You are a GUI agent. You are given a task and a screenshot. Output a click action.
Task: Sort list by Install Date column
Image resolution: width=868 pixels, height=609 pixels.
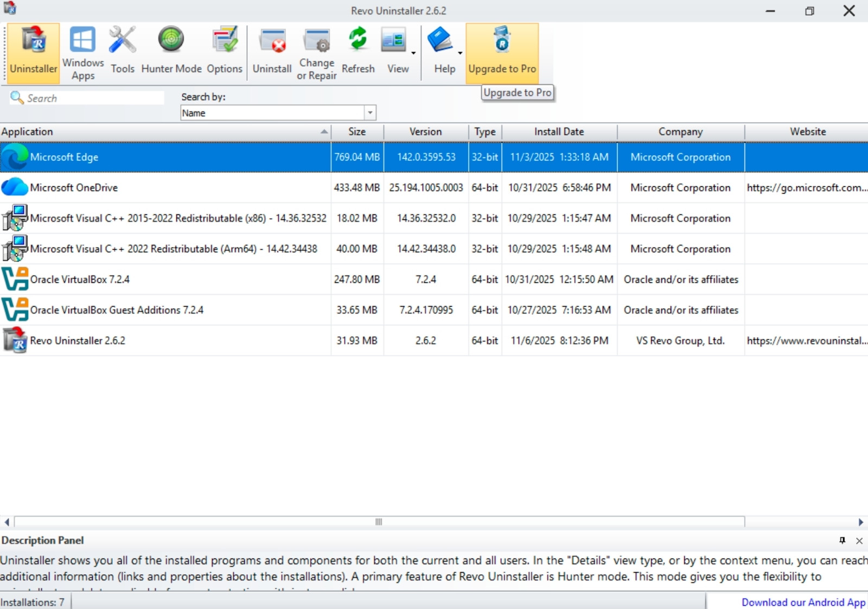559,132
